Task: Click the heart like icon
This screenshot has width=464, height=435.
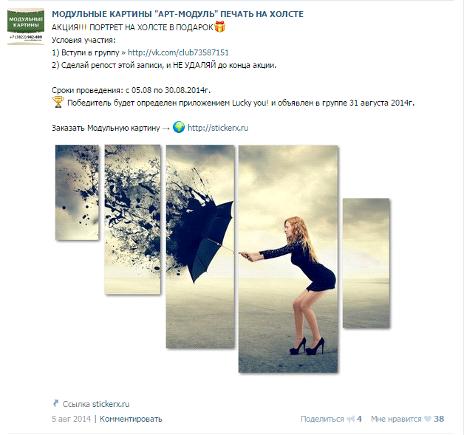Action: pos(428,419)
